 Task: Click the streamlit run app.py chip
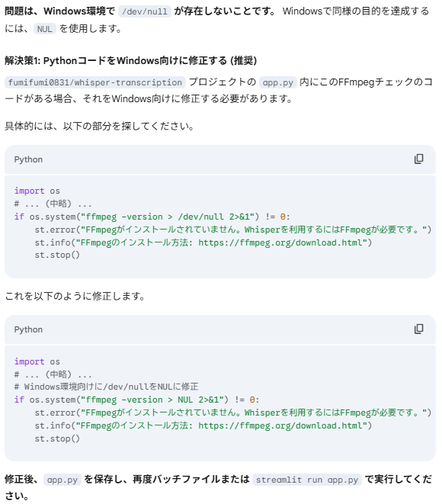[x=307, y=480]
